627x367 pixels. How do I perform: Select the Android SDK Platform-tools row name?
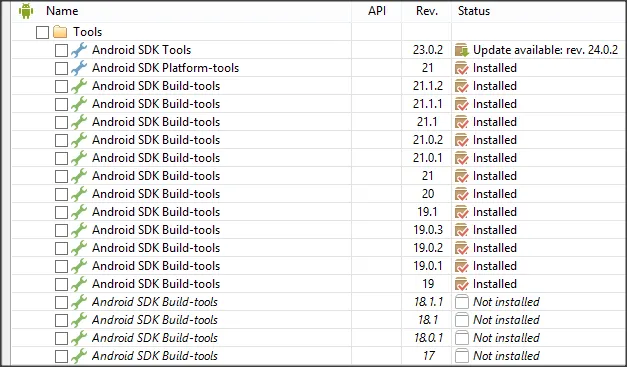[x=166, y=68]
